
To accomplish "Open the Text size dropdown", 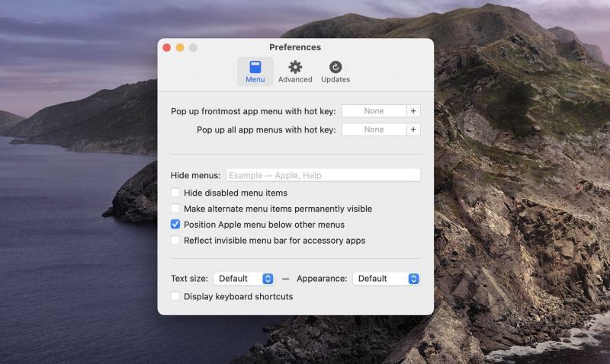I will (x=243, y=279).
